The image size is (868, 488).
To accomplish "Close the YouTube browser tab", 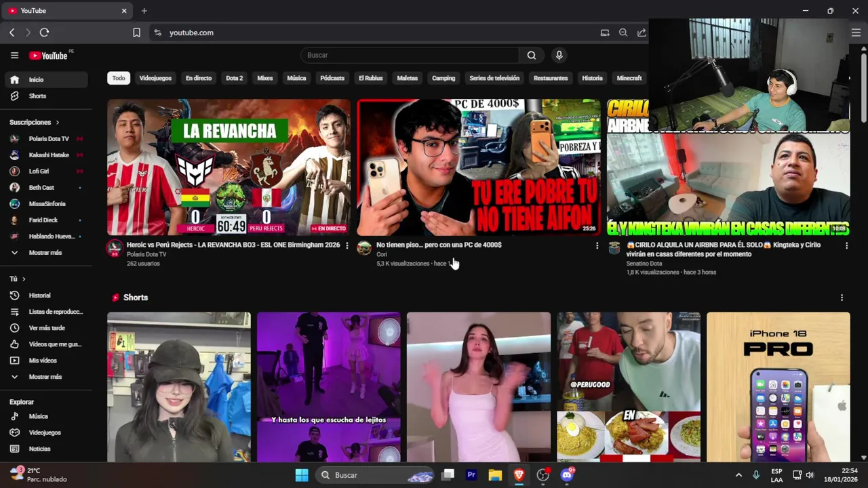I will pyautogui.click(x=124, y=11).
